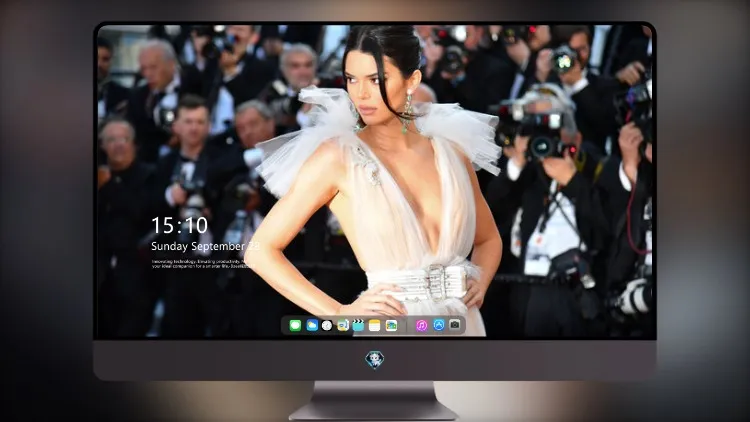
Task: Open the dock app right of Notes
Action: 391,325
